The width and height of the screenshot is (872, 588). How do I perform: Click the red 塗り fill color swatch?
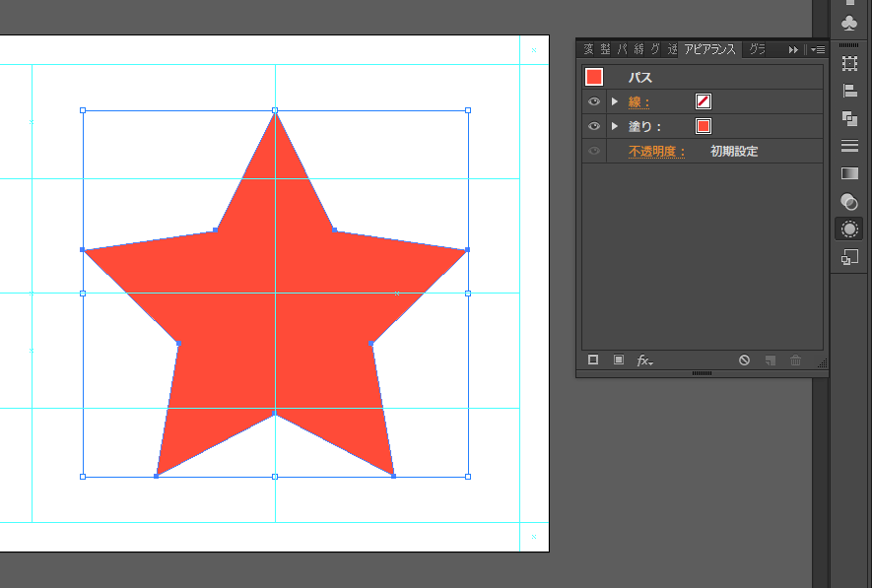point(704,126)
